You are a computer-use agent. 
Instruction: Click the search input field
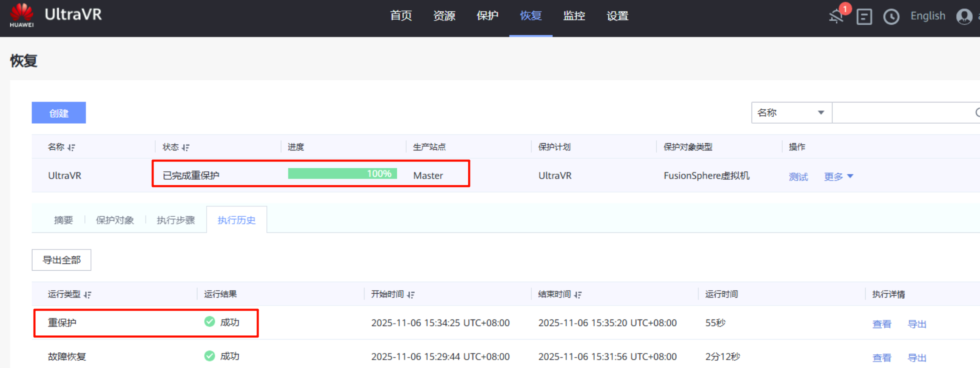tap(902, 113)
